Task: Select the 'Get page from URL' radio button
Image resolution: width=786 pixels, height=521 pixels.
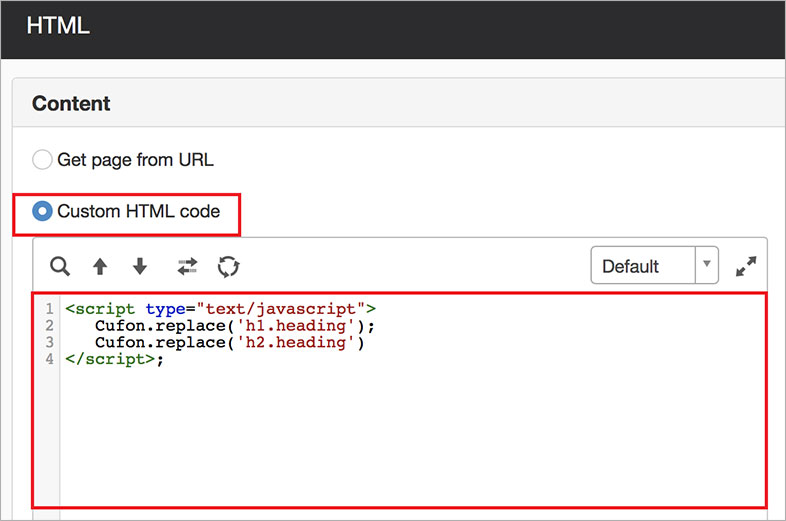Action: click(x=42, y=160)
